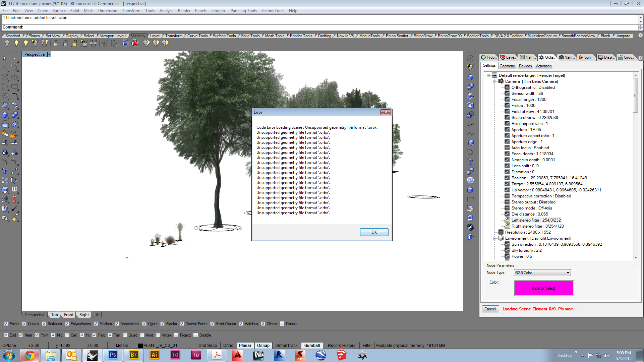Click the red X clipping plane icon
The height and width of the screenshot is (362, 644).
135,43
